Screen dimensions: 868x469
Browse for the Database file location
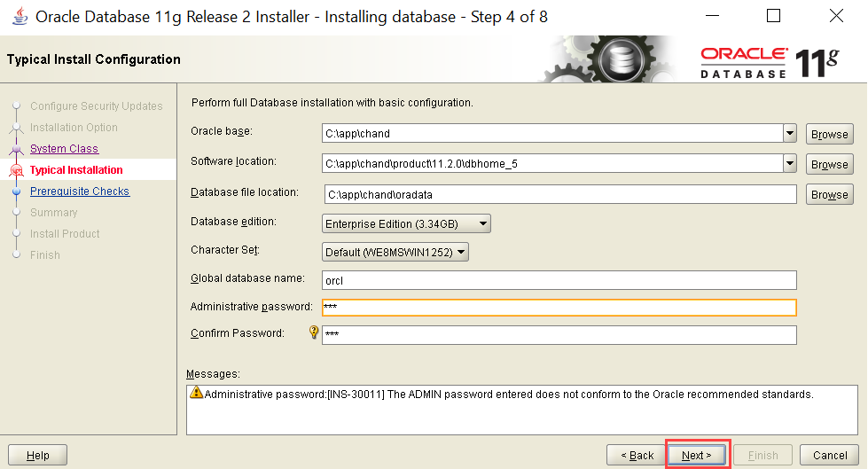tap(829, 194)
